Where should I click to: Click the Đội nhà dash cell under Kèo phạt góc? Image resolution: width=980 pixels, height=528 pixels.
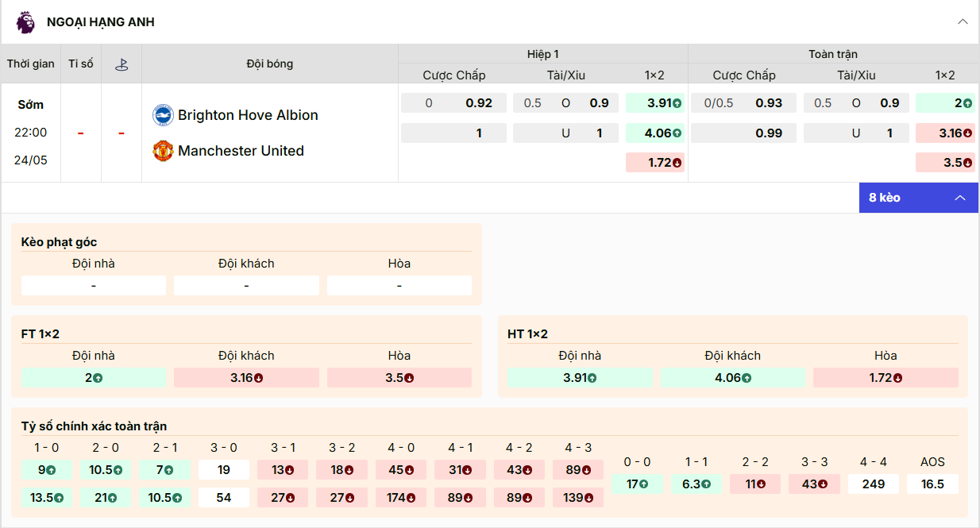[x=94, y=286]
